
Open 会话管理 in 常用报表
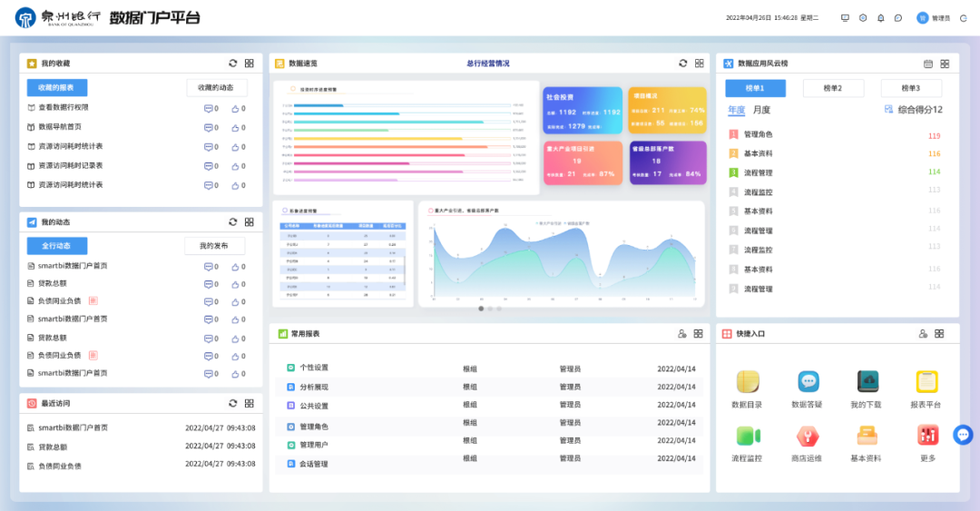point(314,464)
